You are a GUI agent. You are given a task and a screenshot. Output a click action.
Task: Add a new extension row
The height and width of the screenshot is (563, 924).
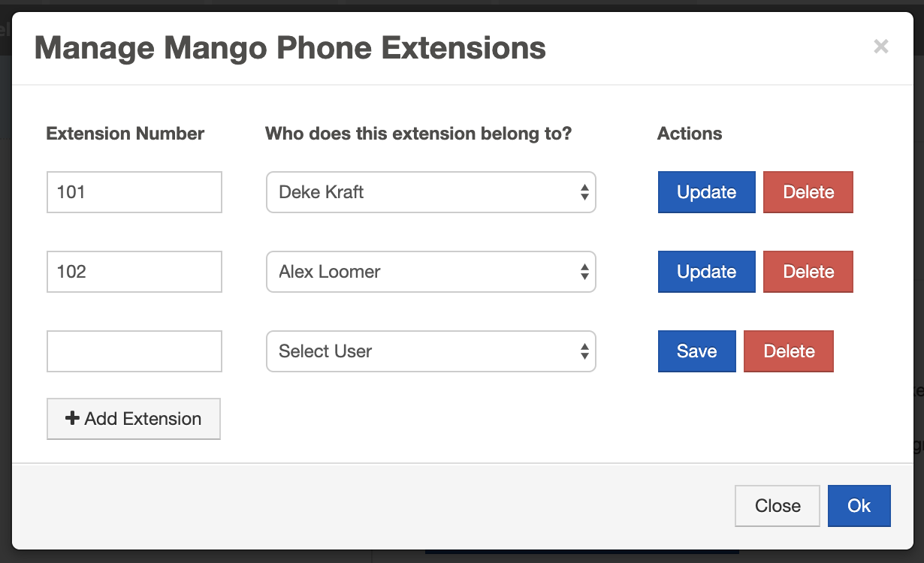[133, 418]
